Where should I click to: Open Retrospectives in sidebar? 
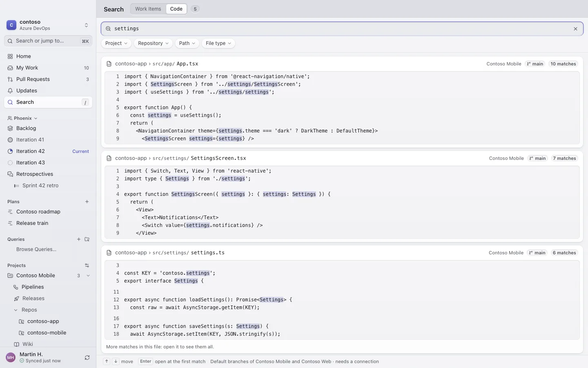(x=48, y=174)
